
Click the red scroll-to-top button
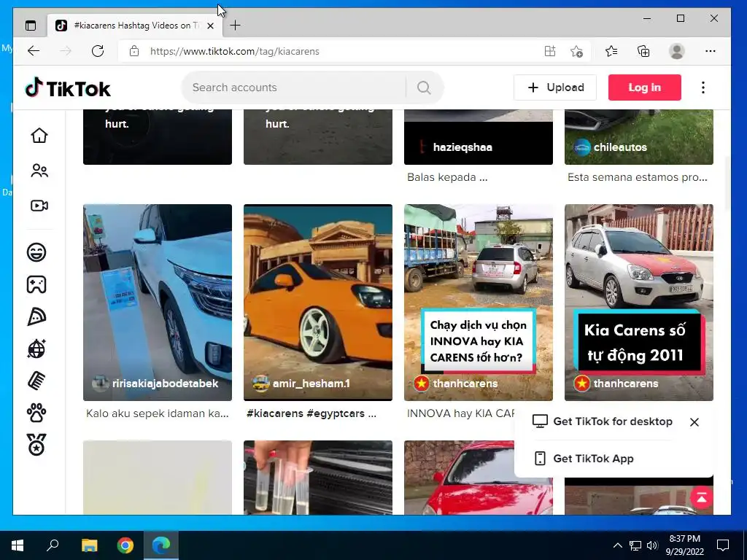click(x=702, y=498)
